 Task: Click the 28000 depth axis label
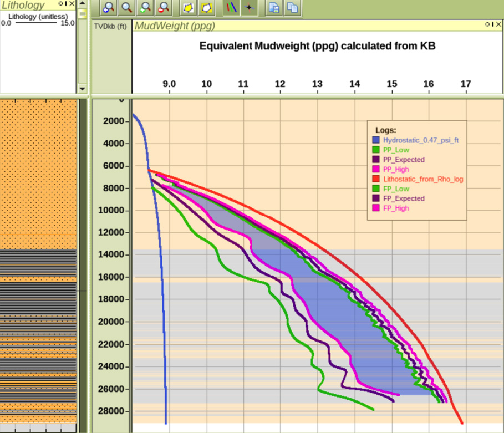point(111,411)
